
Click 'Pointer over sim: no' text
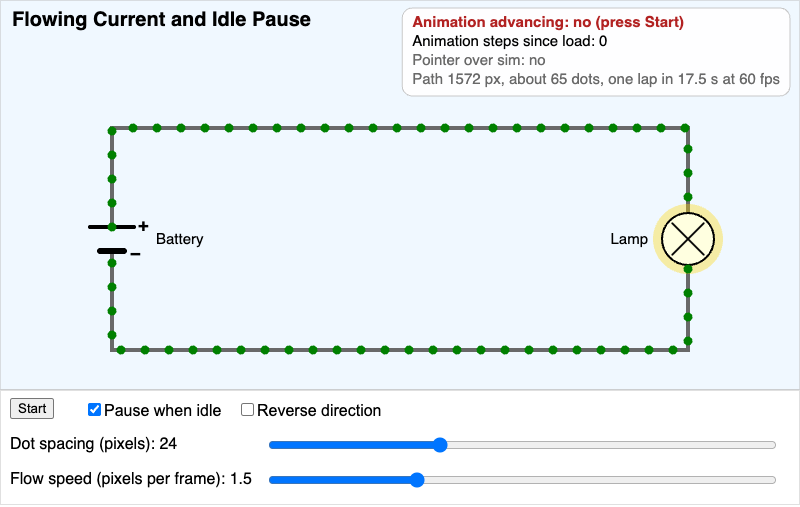479,60
